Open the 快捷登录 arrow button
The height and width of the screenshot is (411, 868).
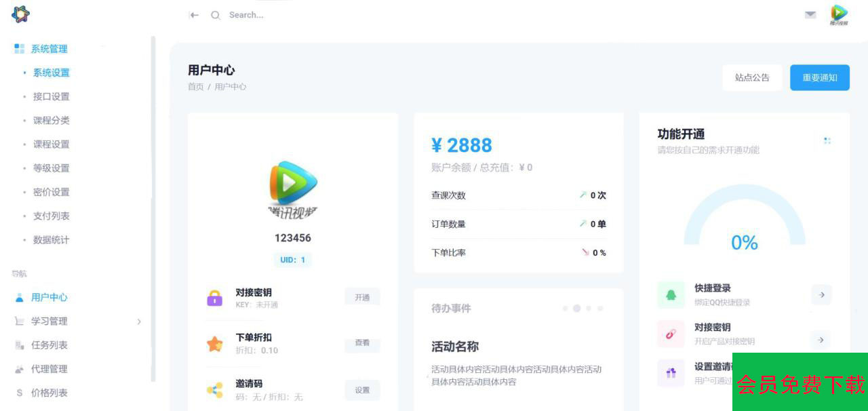(821, 295)
